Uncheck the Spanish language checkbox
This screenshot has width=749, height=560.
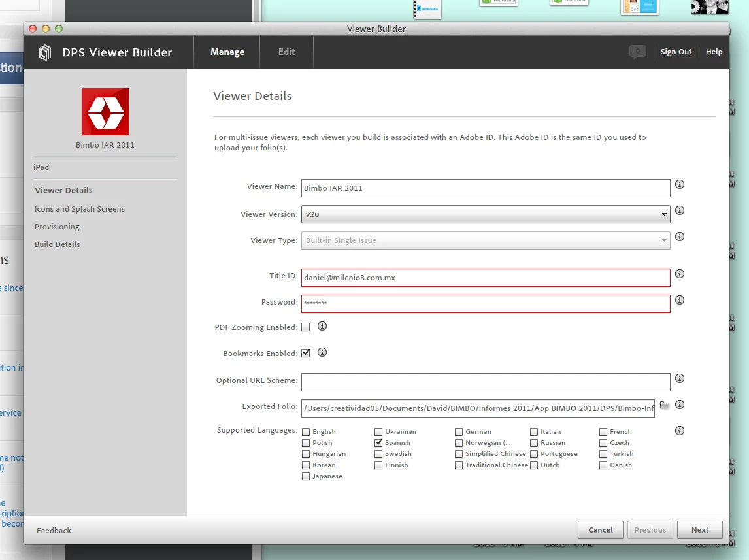click(x=378, y=443)
